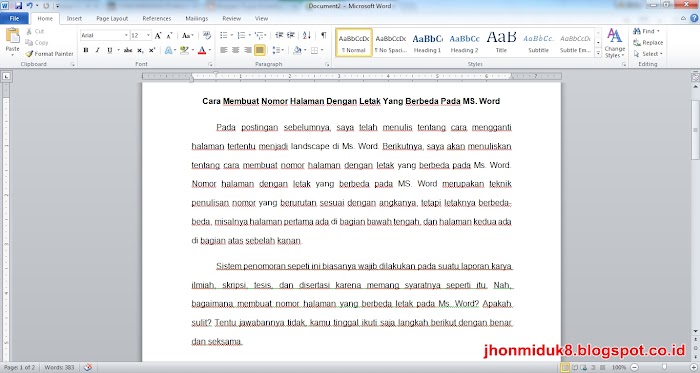Toggle Underline formatting
This screenshot has height=373, width=700.
coord(109,50)
